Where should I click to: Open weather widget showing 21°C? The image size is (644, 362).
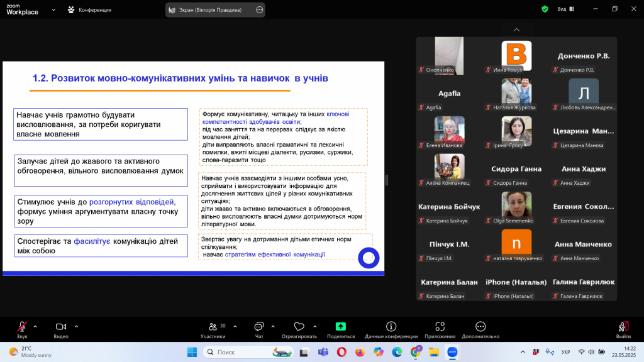[x=30, y=352]
